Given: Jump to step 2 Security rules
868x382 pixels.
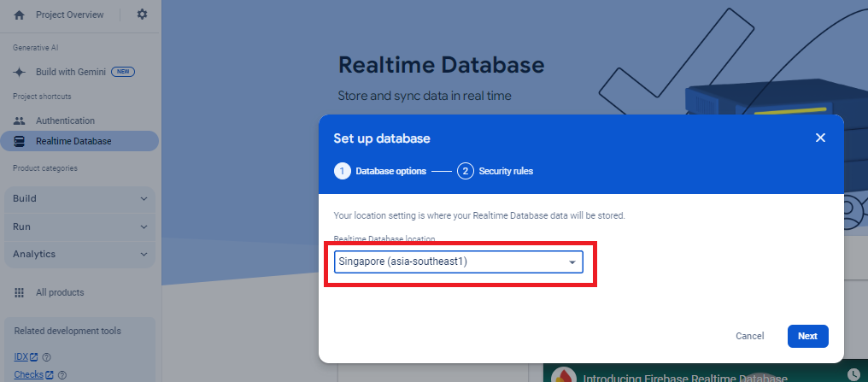Looking at the screenshot, I should (496, 171).
